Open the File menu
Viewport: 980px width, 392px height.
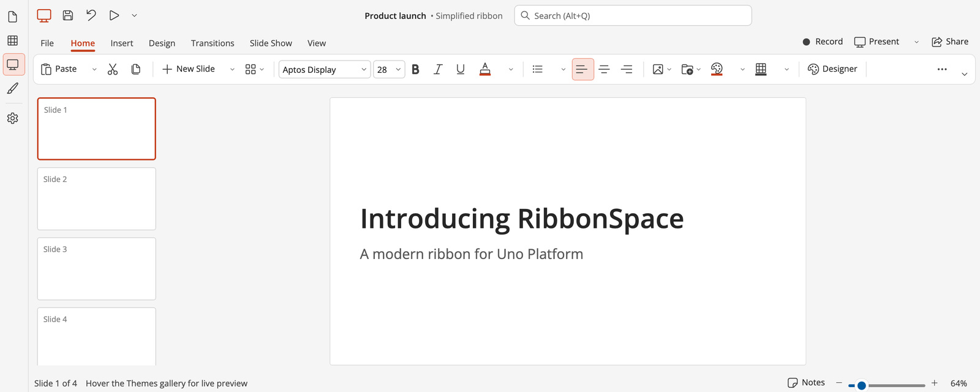coord(47,43)
